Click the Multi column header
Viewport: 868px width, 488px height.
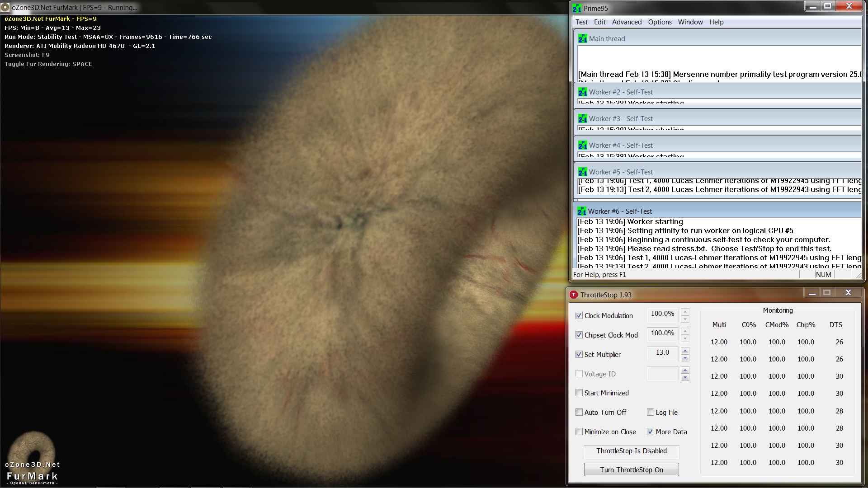[719, 325]
